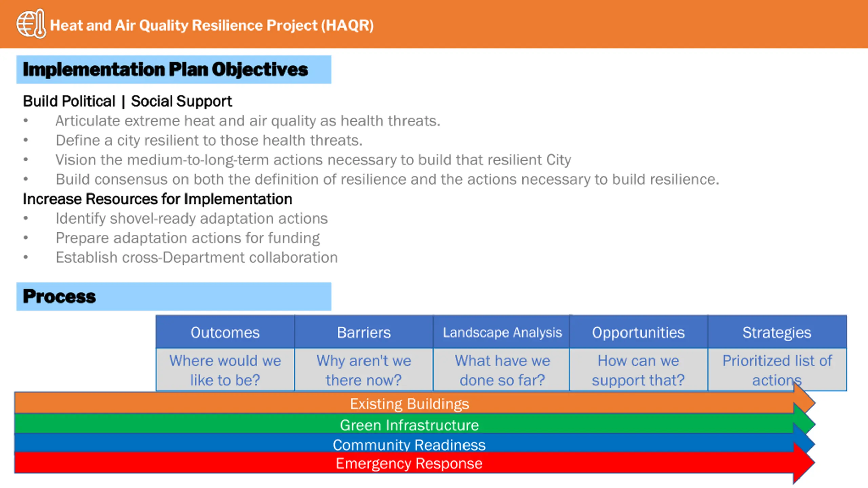This screenshot has height=488, width=868.
Task: Select the slide title 'Heat and Air Quality Resilience Project (HAQR)'
Action: click(212, 25)
